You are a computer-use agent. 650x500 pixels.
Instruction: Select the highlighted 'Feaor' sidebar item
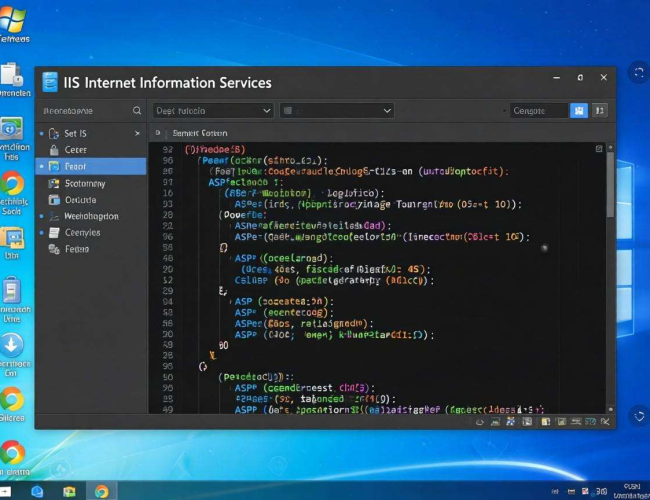tap(90, 166)
